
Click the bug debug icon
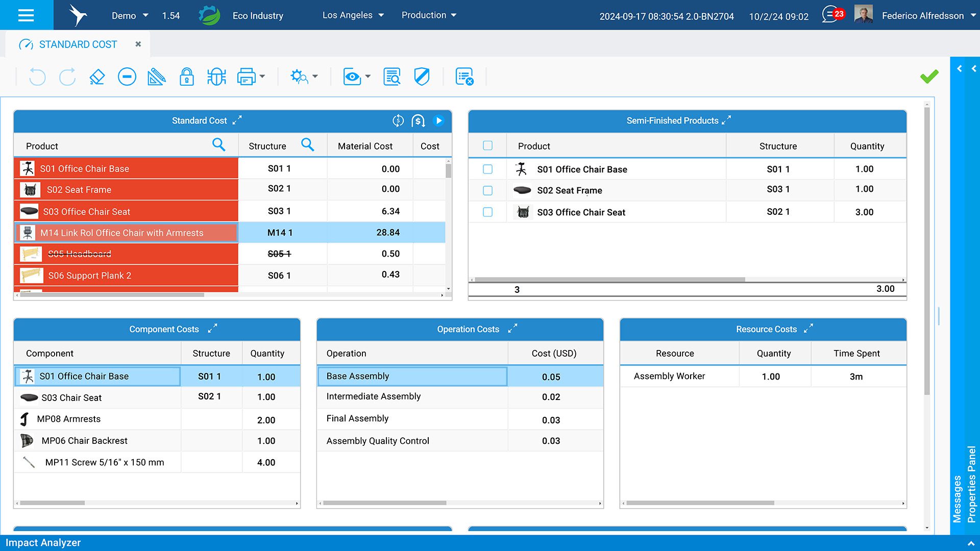[216, 77]
